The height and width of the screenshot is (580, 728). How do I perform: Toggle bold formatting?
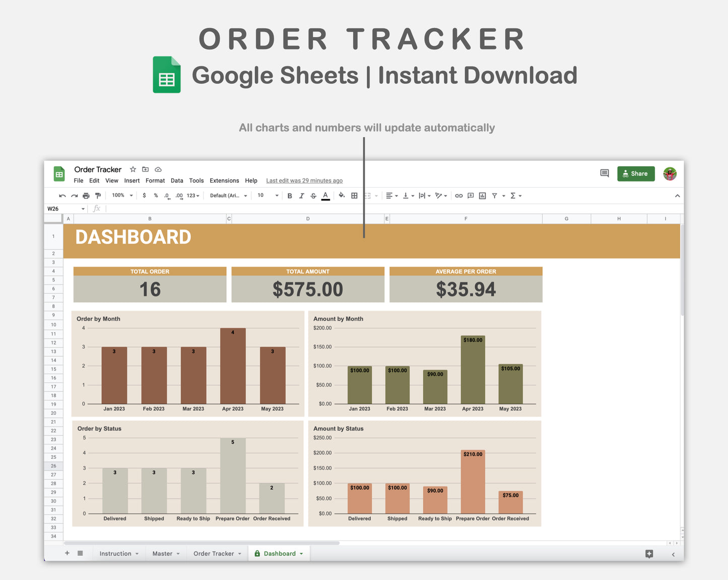(x=290, y=195)
